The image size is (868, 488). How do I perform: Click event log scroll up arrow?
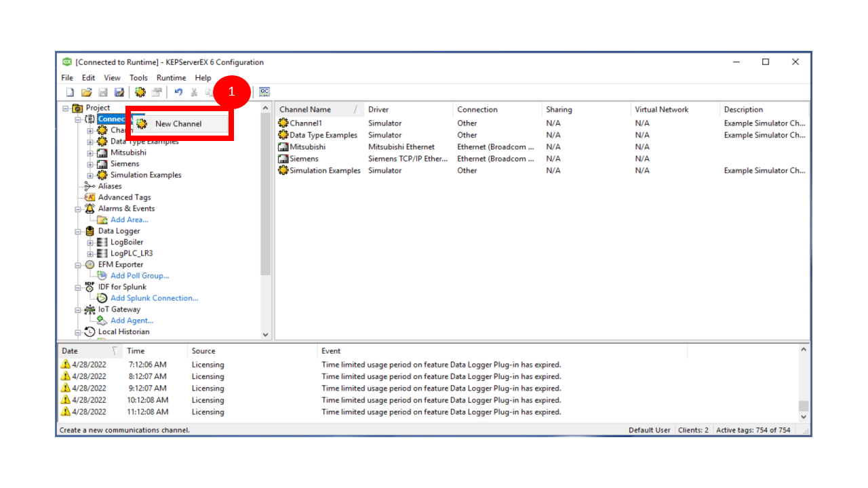(804, 350)
